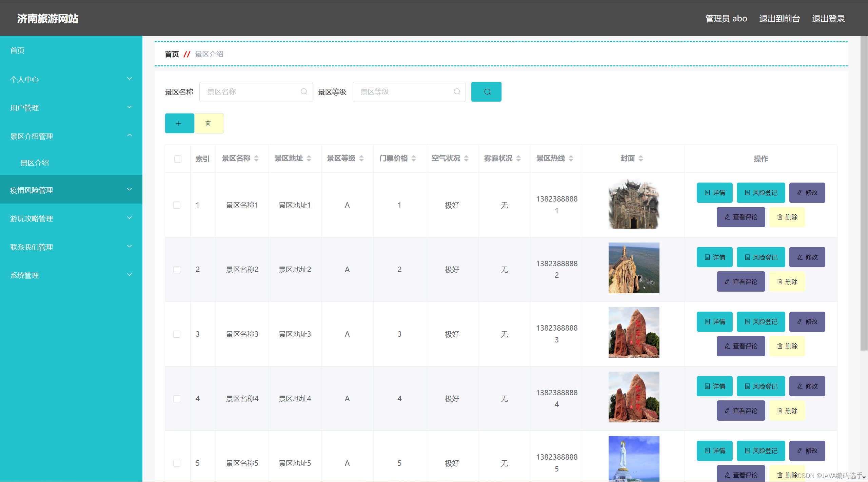The width and height of the screenshot is (868, 482).
Task: Expand 游玩攻略管理 sidebar menu
Action: tap(71, 218)
